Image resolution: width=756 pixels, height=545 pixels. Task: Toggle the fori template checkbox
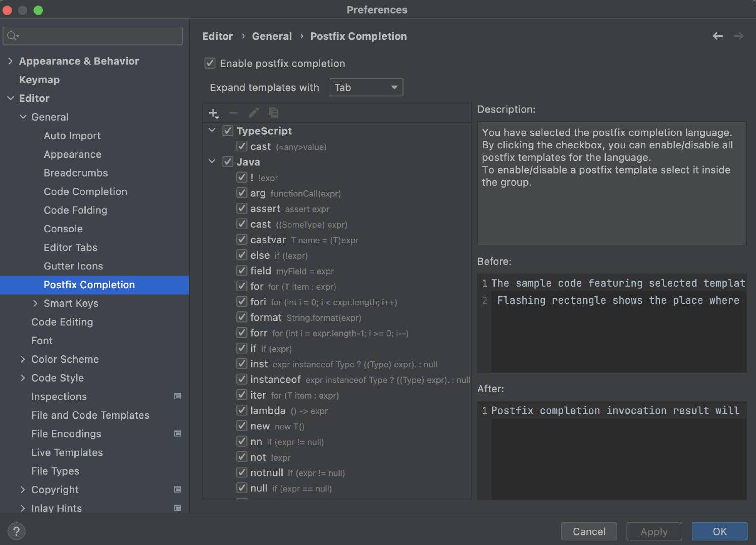point(242,302)
